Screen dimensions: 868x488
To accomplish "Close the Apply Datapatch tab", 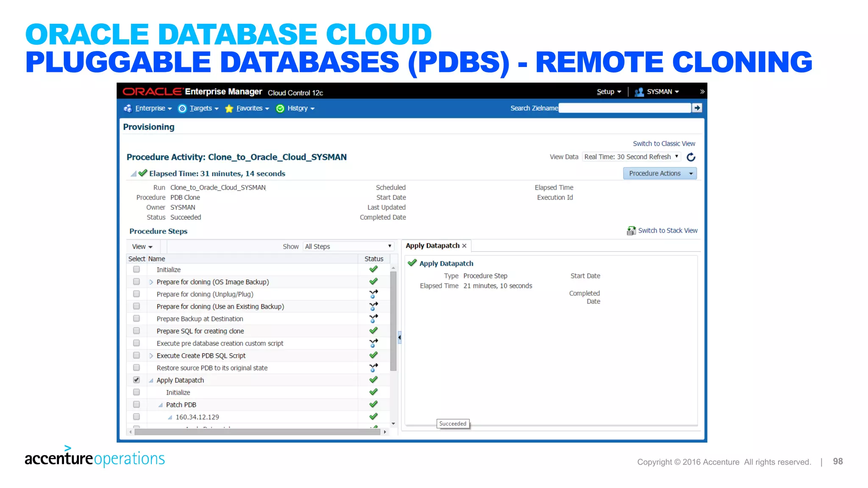I will click(465, 246).
